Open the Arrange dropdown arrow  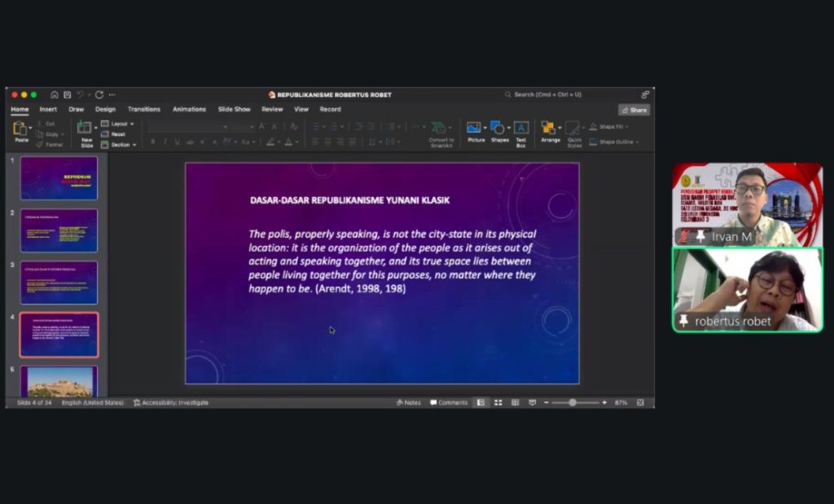(560, 128)
